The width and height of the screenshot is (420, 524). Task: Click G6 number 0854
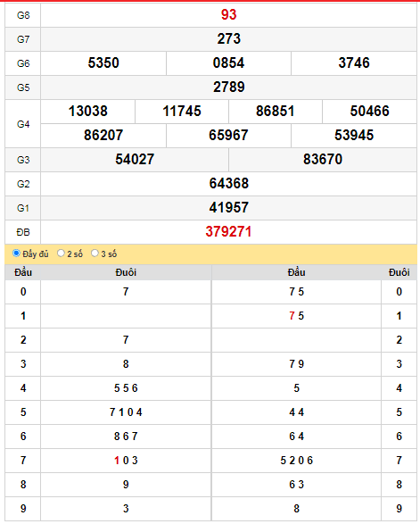pos(228,63)
